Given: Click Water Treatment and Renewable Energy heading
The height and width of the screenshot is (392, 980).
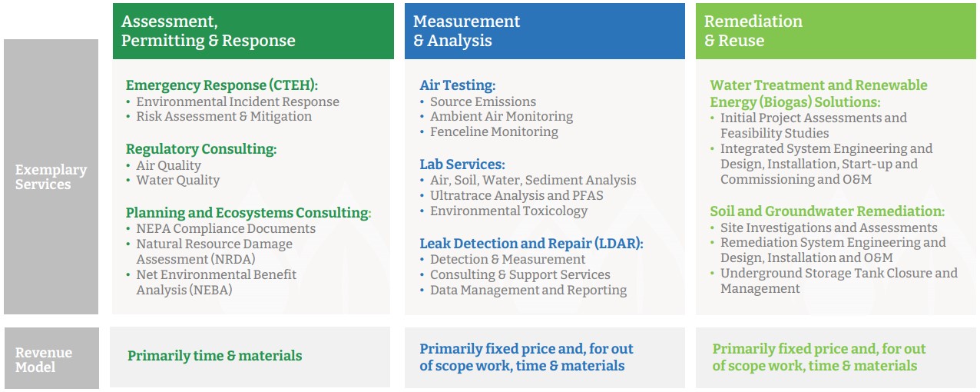Looking at the screenshot, I should [x=818, y=93].
